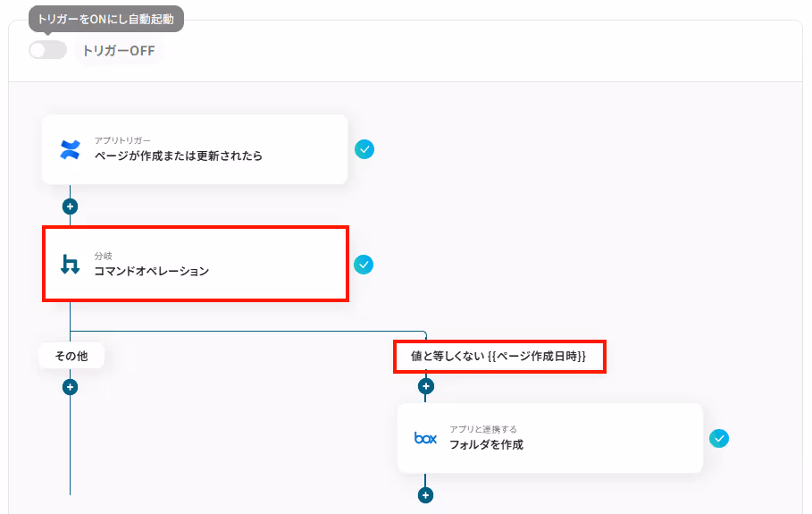Click the トリガーOFF label
The image size is (812, 514).
click(x=119, y=51)
